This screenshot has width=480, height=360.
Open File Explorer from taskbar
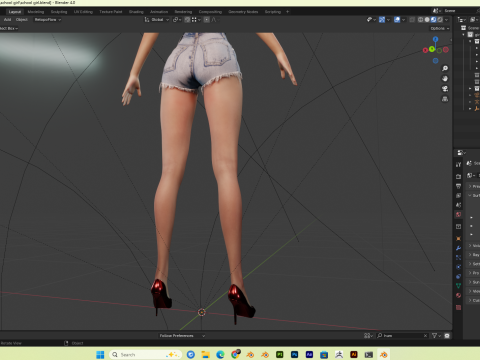pos(205,355)
